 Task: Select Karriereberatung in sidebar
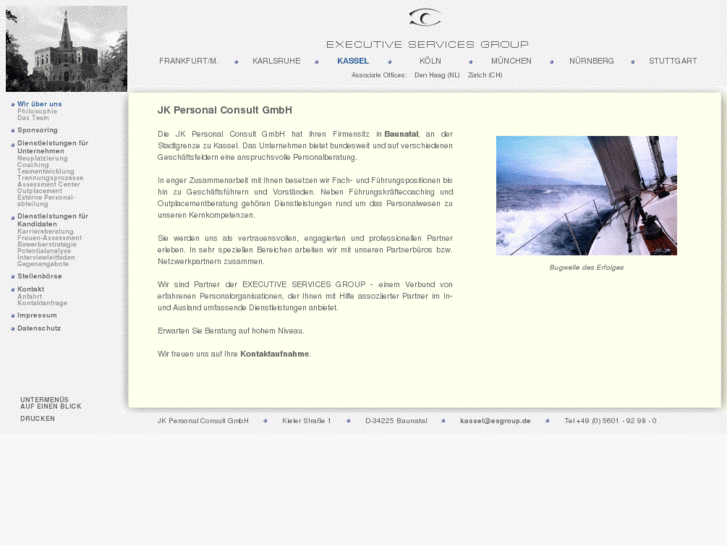pyautogui.click(x=45, y=231)
